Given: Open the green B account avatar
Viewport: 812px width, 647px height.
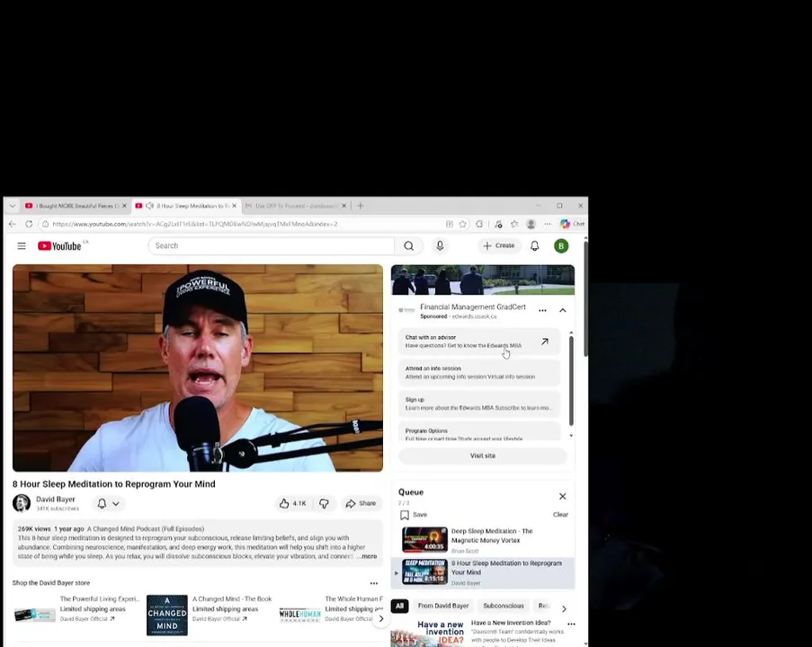Looking at the screenshot, I should 561,246.
